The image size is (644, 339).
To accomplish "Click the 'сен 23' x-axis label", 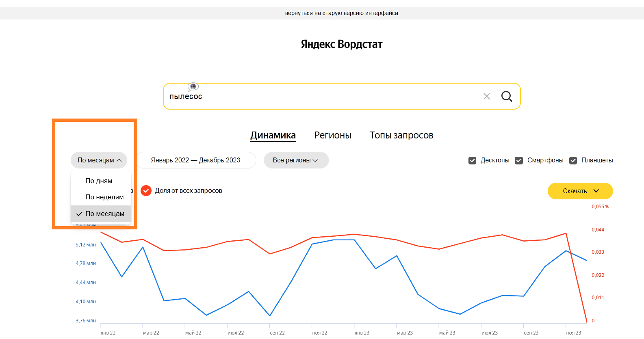I will point(531,333).
